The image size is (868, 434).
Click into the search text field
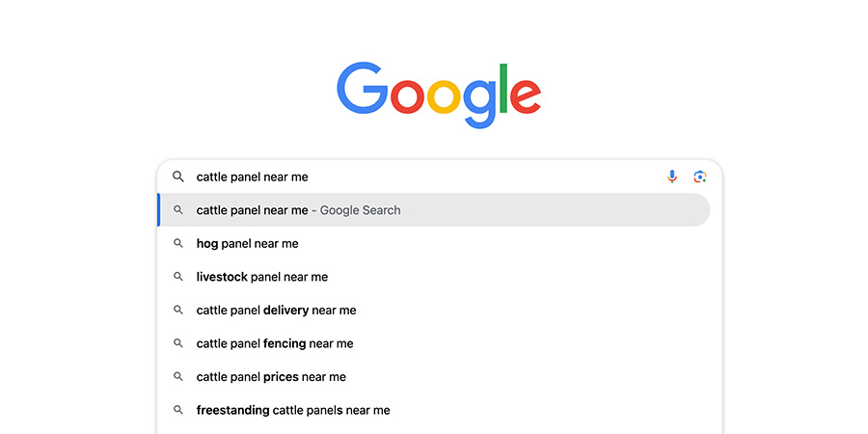[426, 176]
